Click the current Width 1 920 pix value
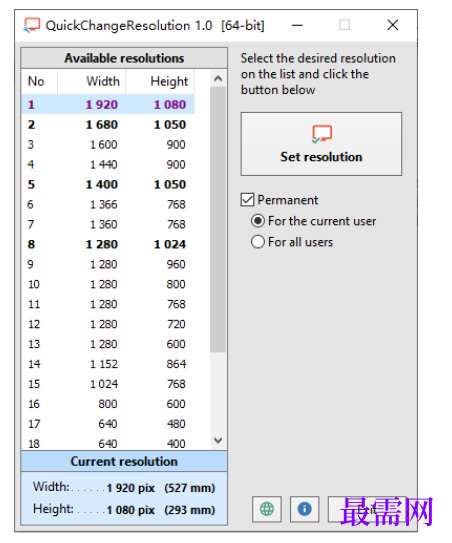The image size is (452, 543). pos(131,488)
